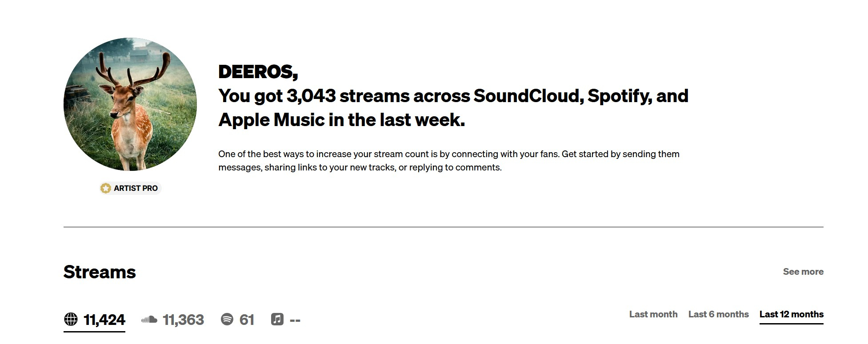Viewport: 868px width, 344px height.
Task: Select the Last 6 months tab
Action: (x=718, y=314)
